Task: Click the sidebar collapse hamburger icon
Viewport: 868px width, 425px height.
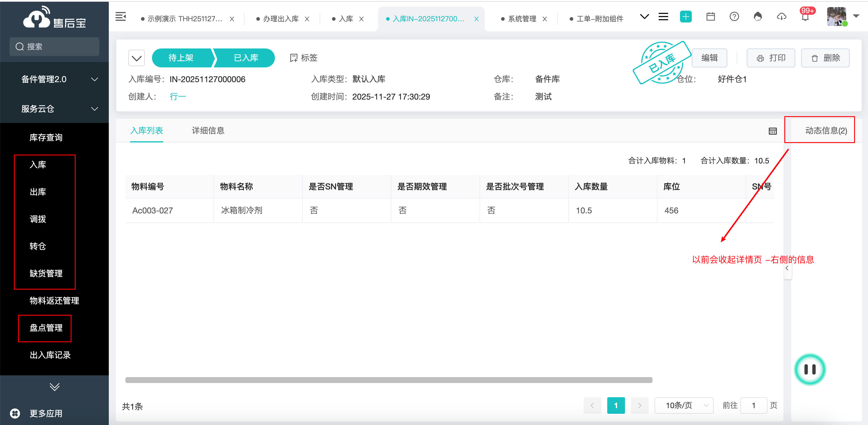Action: (120, 17)
